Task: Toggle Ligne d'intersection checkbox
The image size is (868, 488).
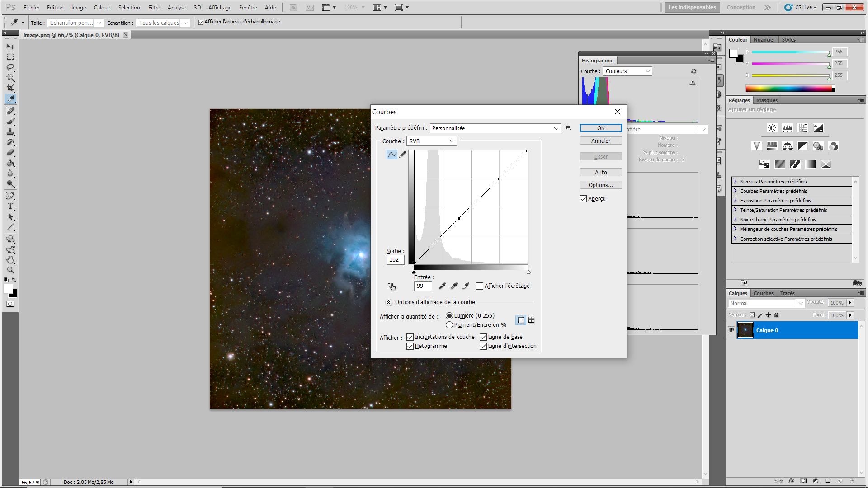Action: tap(483, 346)
